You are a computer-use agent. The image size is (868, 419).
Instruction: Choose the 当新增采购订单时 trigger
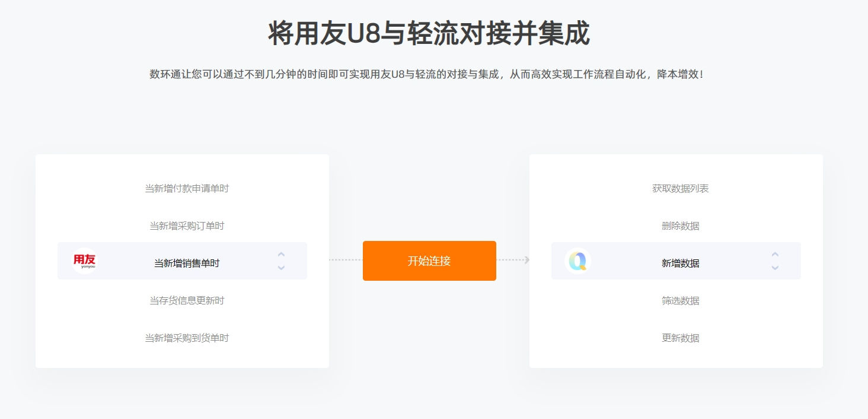(187, 226)
